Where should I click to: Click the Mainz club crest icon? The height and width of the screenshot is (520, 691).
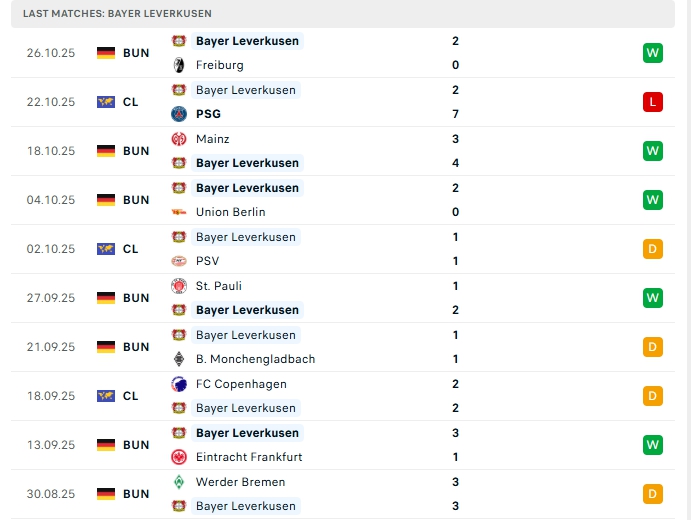pos(179,139)
